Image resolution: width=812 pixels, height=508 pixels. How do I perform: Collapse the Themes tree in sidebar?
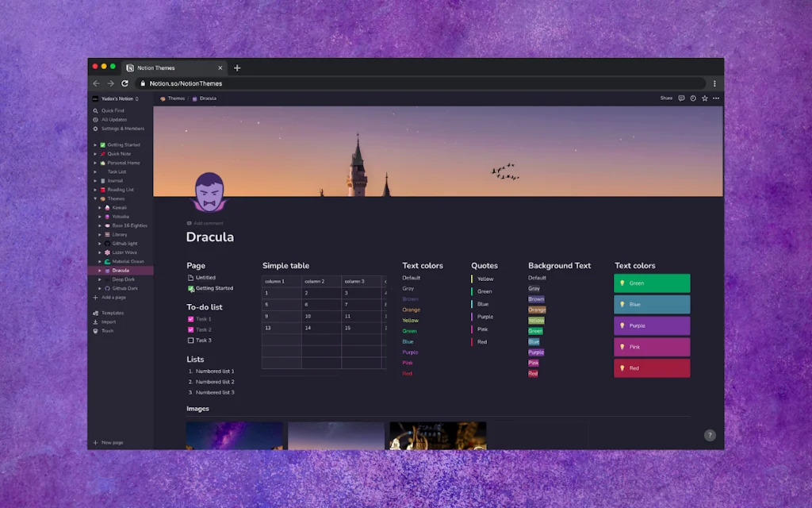pos(95,198)
